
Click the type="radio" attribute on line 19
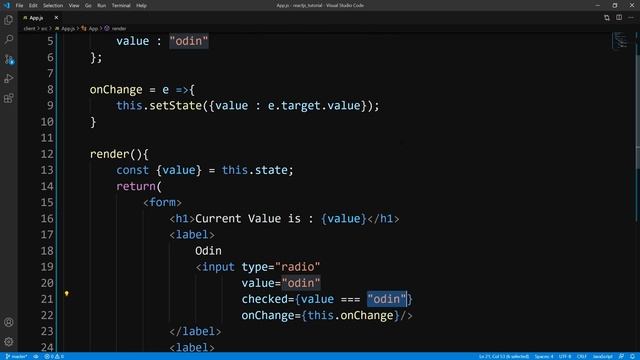point(281,267)
